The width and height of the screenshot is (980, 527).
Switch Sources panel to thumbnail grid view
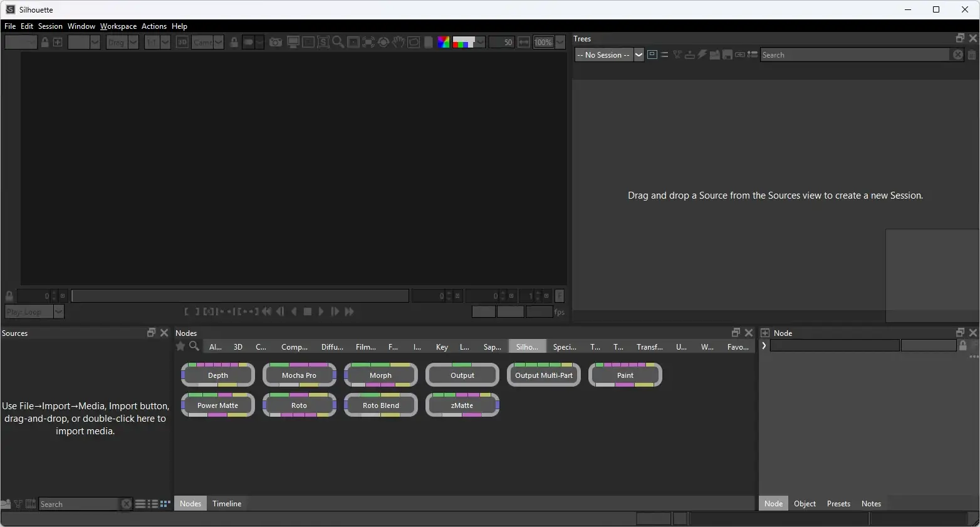pyautogui.click(x=165, y=504)
